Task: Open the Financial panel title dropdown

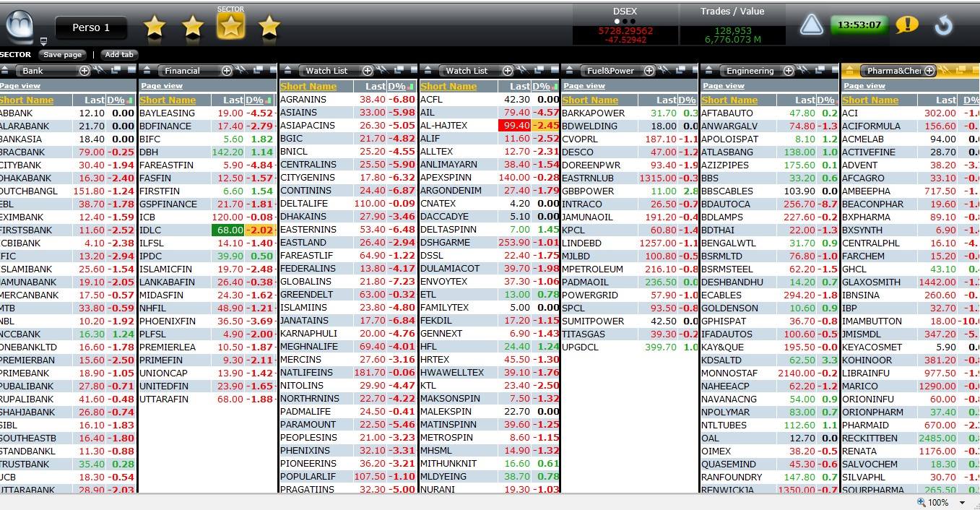Action: tap(188, 71)
